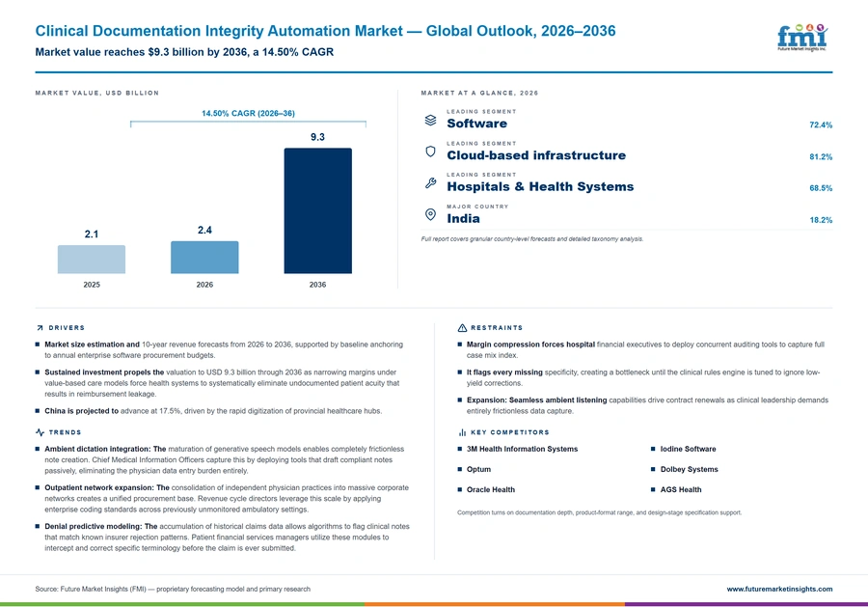Select the 2026 bar in the chart

pyautogui.click(x=204, y=257)
